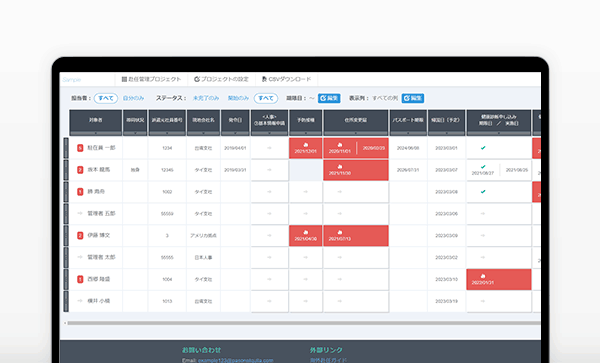Click return date 2023/03/19
Viewport: 600px width, 363px height.
click(x=446, y=301)
